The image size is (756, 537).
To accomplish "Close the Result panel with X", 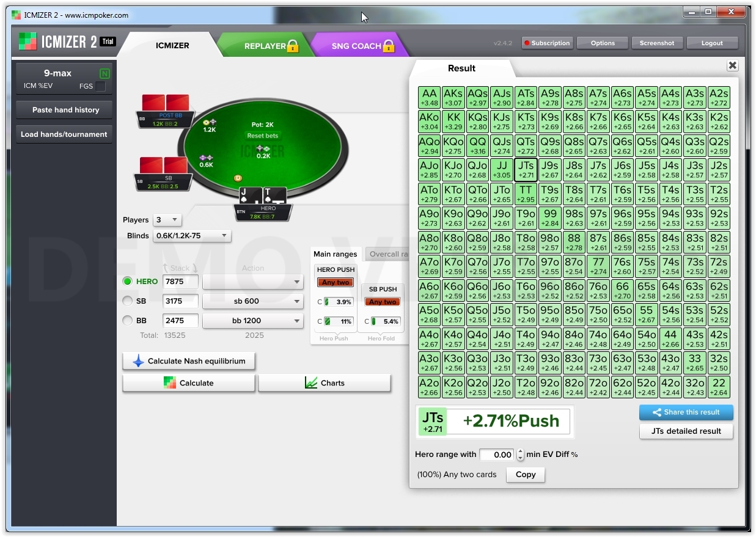I will click(732, 66).
